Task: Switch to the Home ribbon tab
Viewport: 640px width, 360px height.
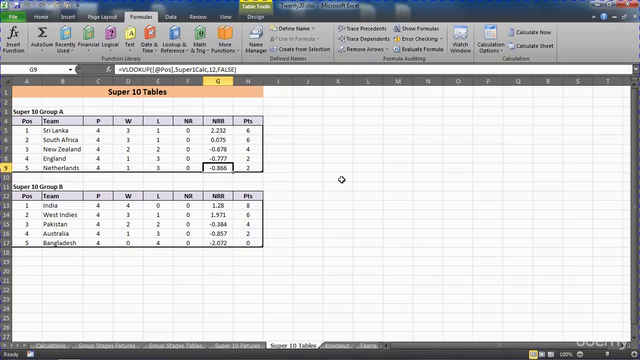Action: point(41,17)
